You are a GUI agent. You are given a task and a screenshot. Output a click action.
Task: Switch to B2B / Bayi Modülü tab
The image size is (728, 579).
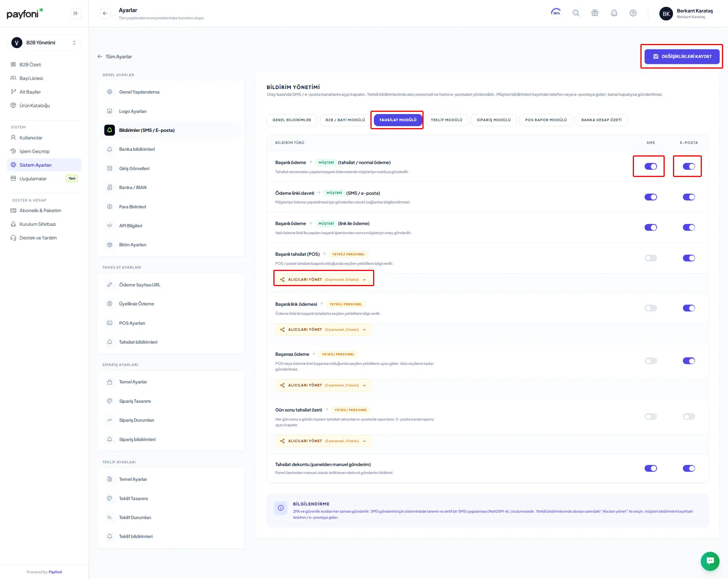345,120
